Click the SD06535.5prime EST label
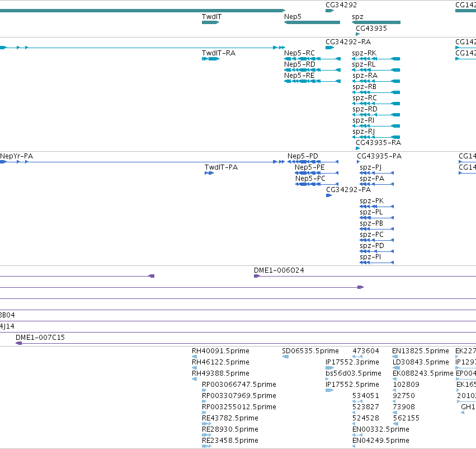This screenshot has width=476, height=449. (310, 351)
